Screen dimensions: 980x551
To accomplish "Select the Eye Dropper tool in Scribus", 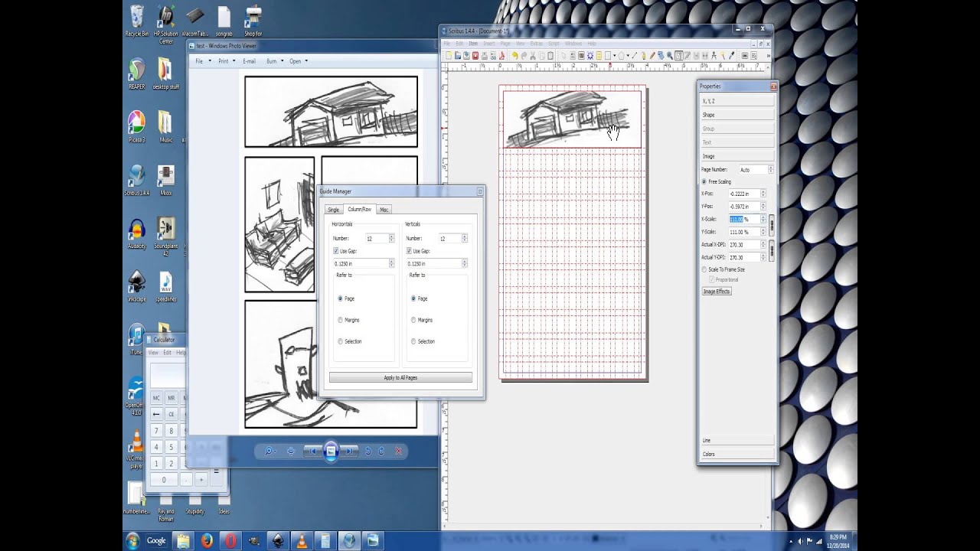I will [x=731, y=56].
